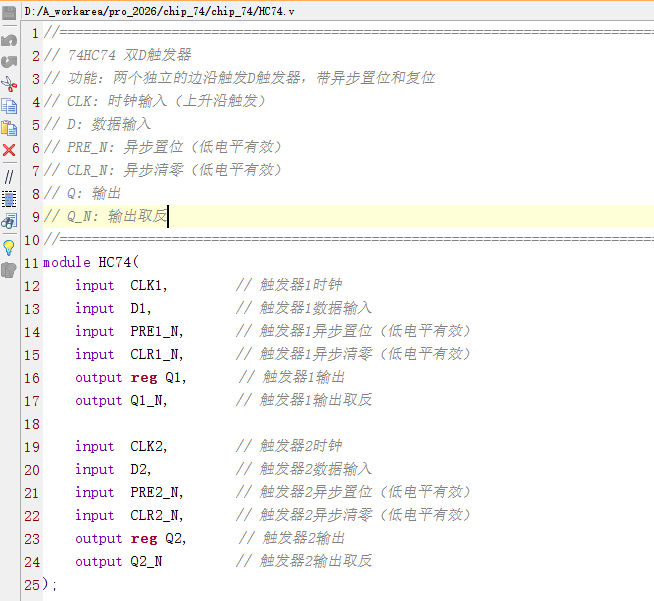
Task: Click the comment 'CLR_N: 异步清零'
Action: pos(125,170)
